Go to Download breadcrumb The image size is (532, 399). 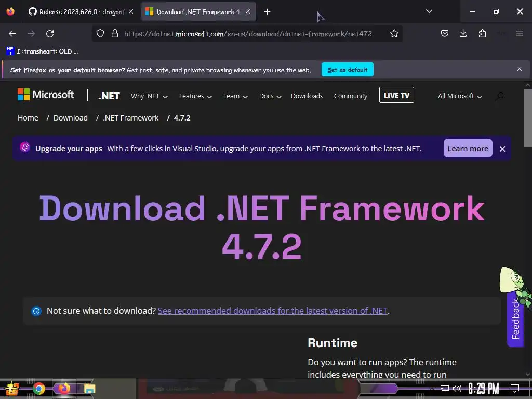pyautogui.click(x=71, y=118)
